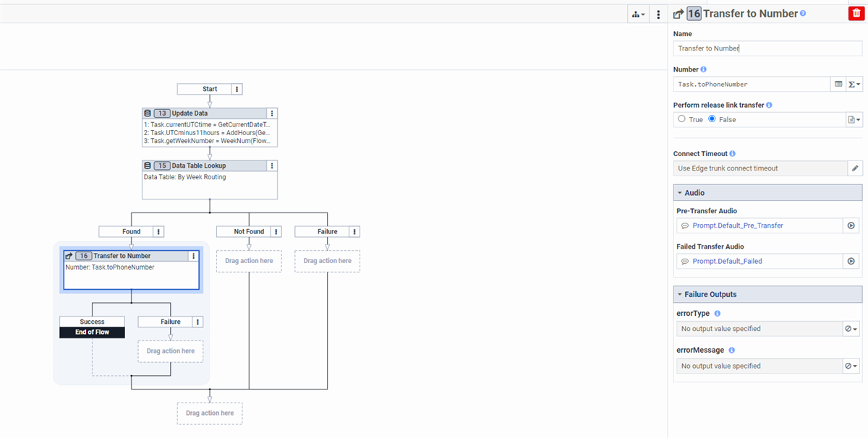Click the pencil icon to edit Connect Timeout
Screen dimensions: 868x438
point(854,168)
